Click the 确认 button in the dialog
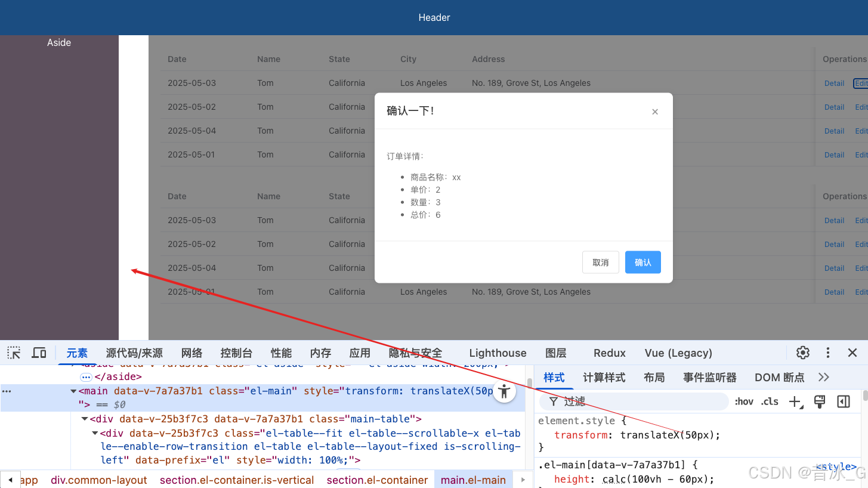The image size is (868, 488). [x=643, y=262]
